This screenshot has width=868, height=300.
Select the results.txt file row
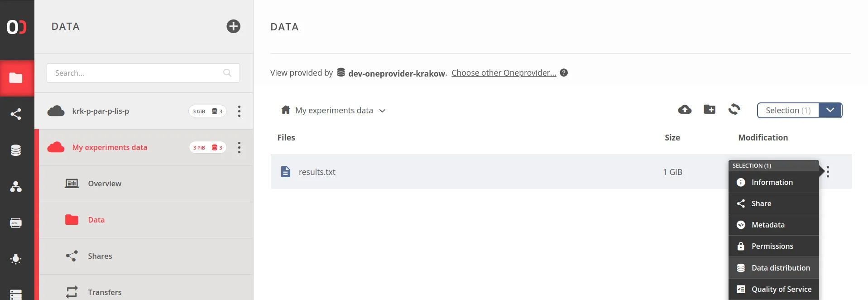(x=453, y=172)
